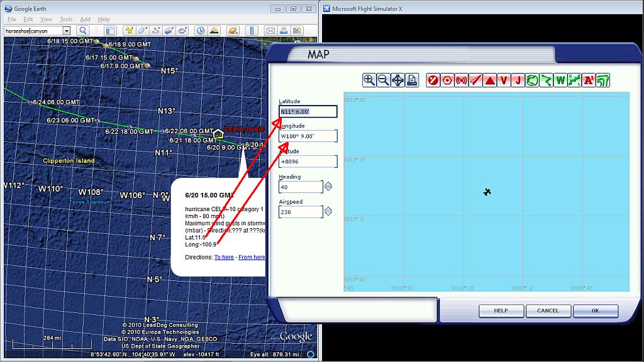Follow the 'To here' directions link
The image size is (644, 362).
[x=224, y=257]
